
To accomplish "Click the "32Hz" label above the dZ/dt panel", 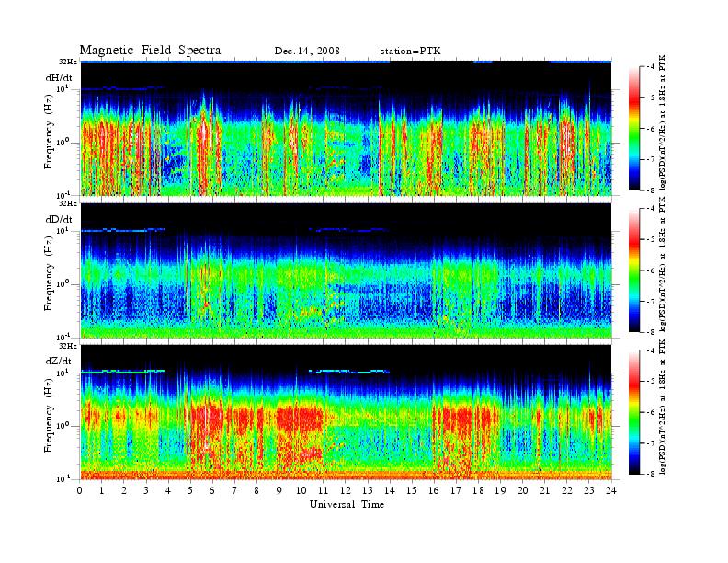I will tap(68, 346).
